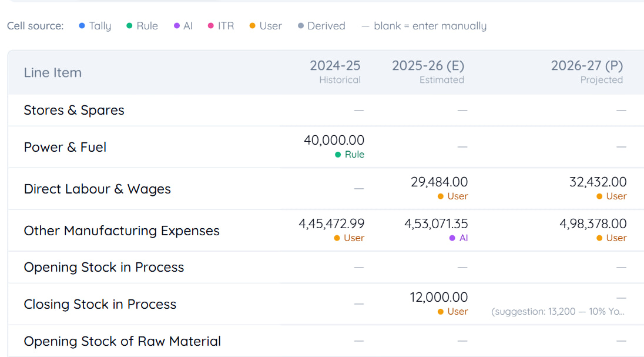Edit Direct Labour 2026-27 value 32,432.00
Viewport: 644px width, 357px height.
(598, 182)
